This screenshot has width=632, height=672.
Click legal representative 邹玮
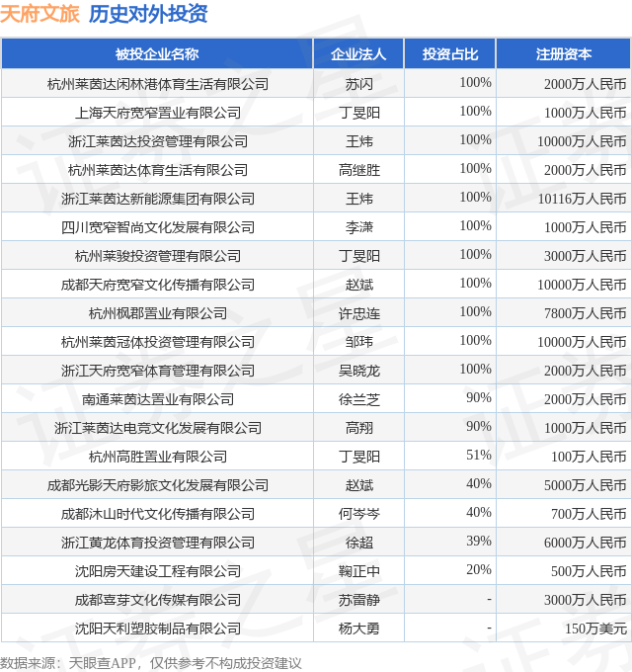[358, 343]
